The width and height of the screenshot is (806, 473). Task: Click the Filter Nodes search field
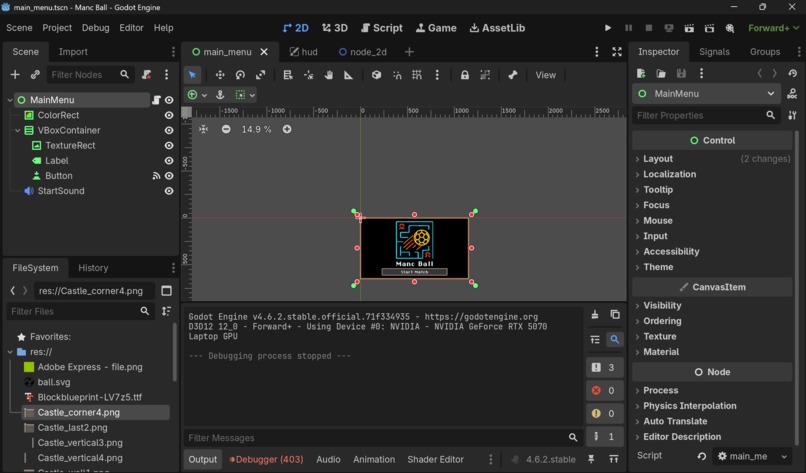90,75
